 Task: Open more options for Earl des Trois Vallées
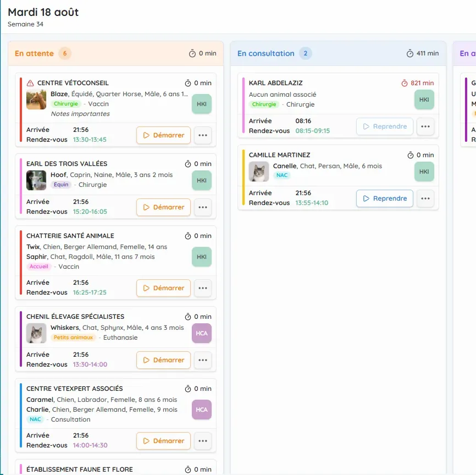coord(203,207)
